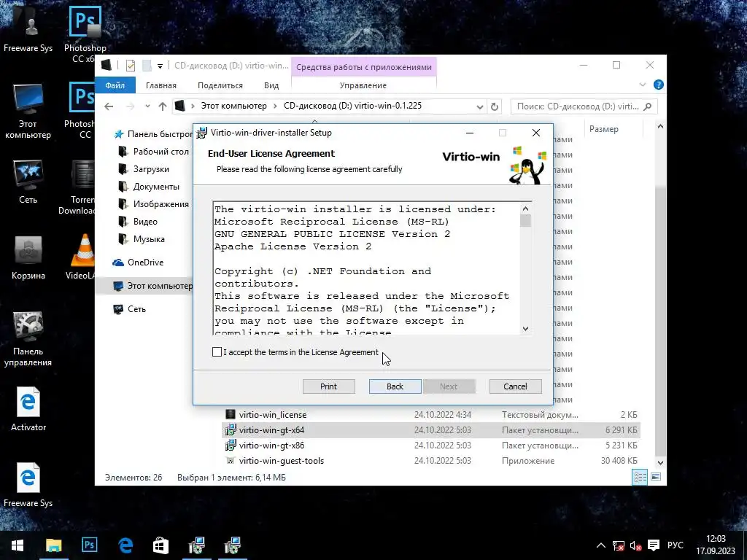Click the network status tray icon
Image resolution: width=747 pixels, height=560 pixels.
[x=619, y=545]
